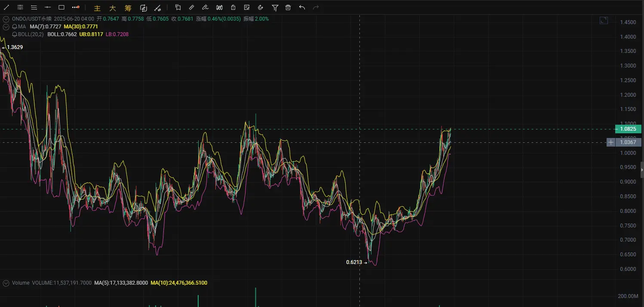Click the copy drawing icon
644x307 pixels.
(x=178, y=7)
